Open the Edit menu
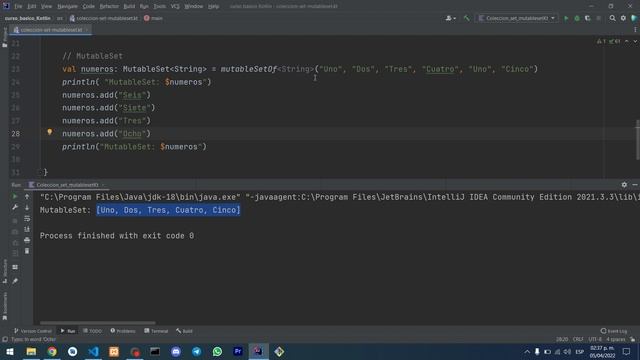 [32, 6]
